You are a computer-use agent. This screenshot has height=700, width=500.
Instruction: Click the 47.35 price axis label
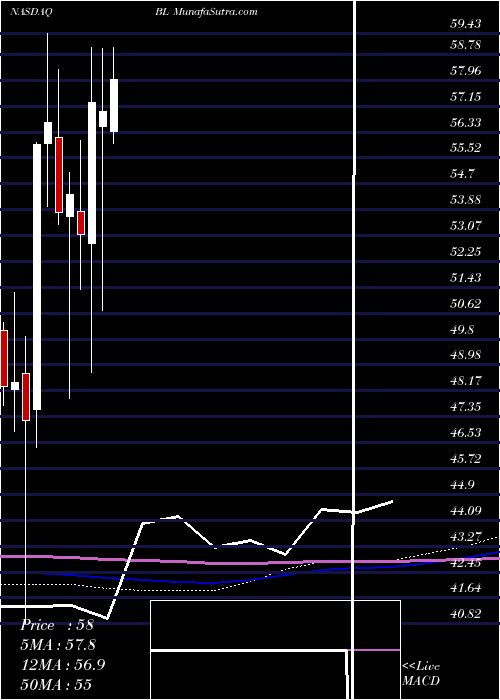click(466, 407)
